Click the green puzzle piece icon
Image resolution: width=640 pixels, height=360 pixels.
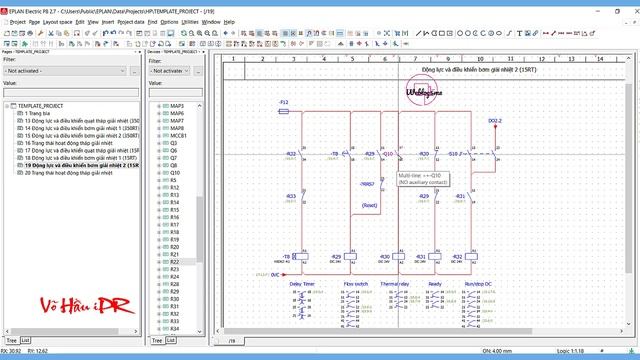tap(25, 44)
